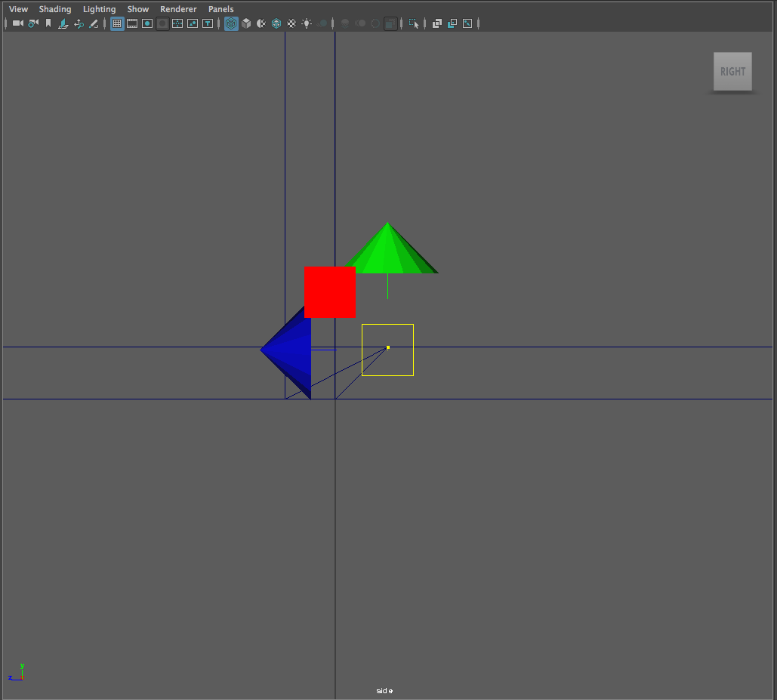Click the highlighted Wireframe shading icon

pyautogui.click(x=231, y=23)
